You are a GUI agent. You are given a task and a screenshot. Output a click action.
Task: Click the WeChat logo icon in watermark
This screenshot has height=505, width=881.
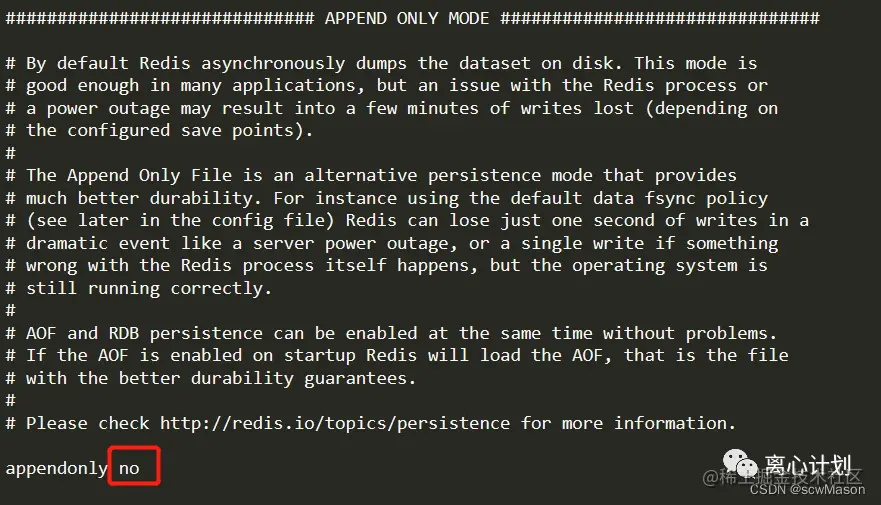click(740, 464)
